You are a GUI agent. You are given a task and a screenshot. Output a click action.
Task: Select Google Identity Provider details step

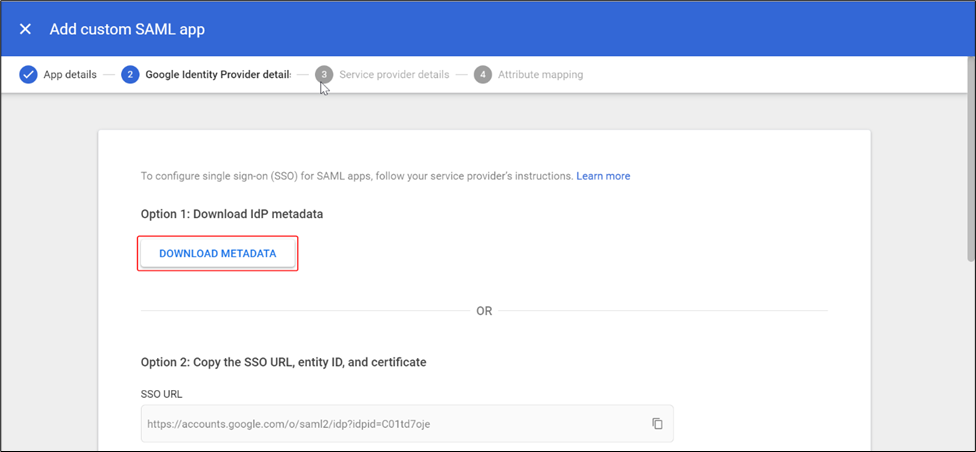(217, 75)
